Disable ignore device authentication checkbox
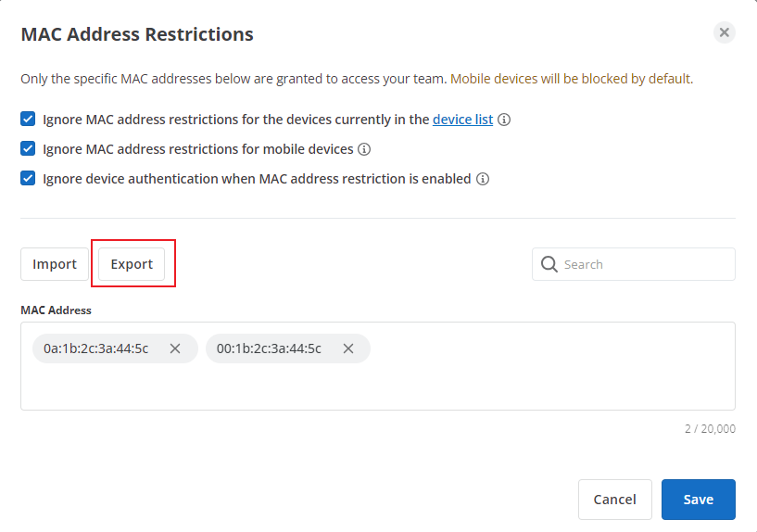757x532 pixels. coord(28,178)
